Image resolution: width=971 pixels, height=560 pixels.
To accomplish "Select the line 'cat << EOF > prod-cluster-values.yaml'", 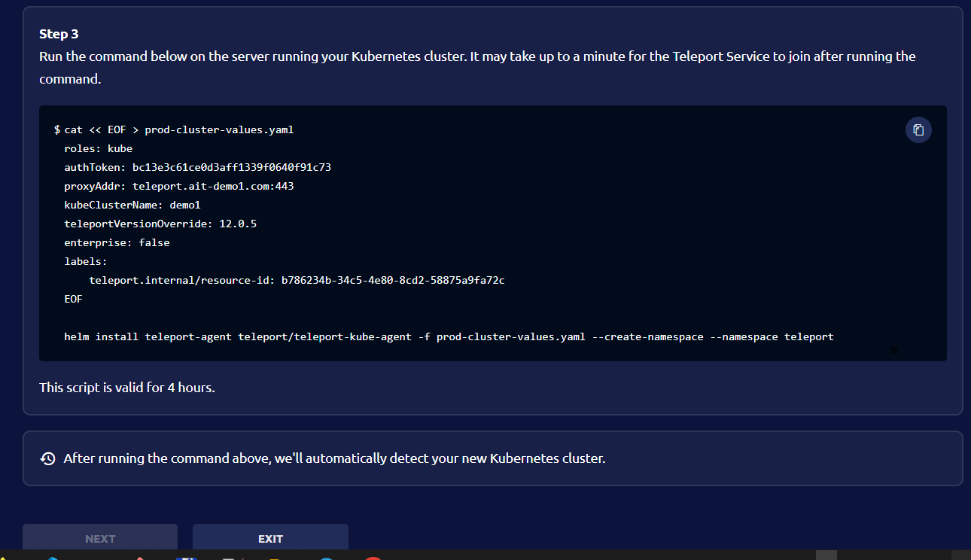I will click(179, 129).
